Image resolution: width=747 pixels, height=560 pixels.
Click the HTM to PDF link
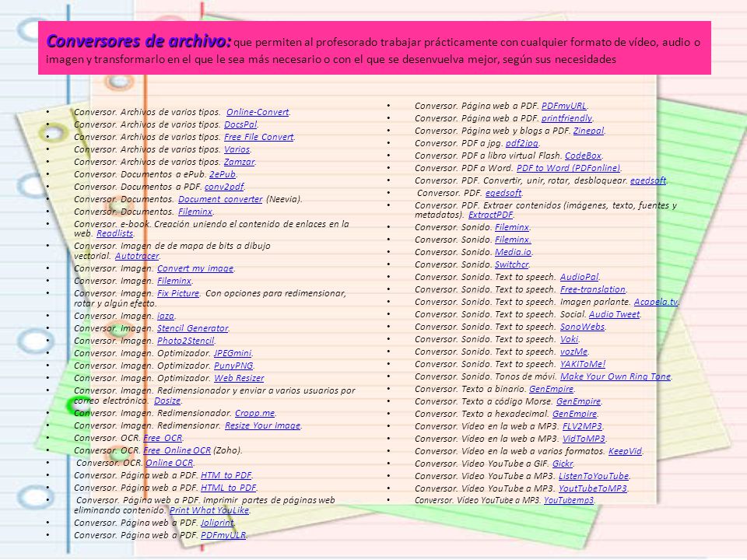pos(226,475)
